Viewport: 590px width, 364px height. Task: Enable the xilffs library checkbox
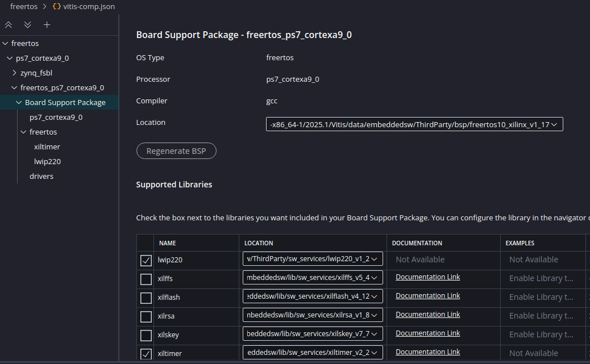146,278
